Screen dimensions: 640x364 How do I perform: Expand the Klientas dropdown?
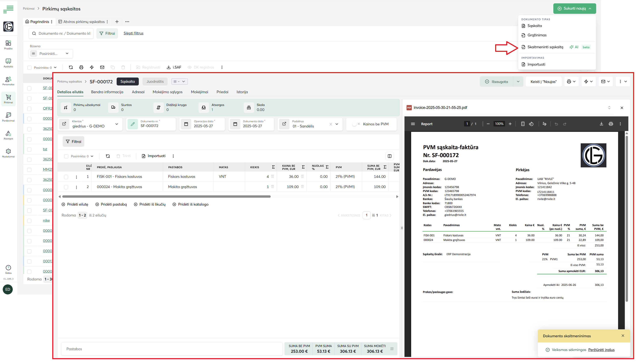[116, 124]
